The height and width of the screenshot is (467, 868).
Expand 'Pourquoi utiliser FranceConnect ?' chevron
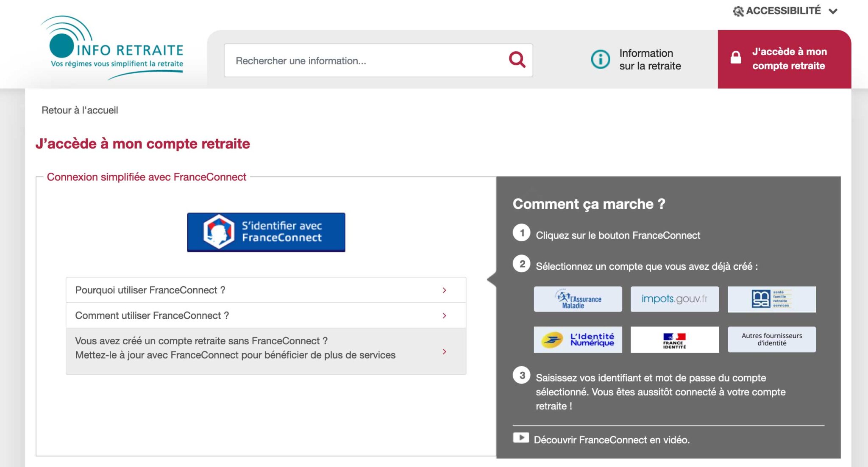point(444,290)
